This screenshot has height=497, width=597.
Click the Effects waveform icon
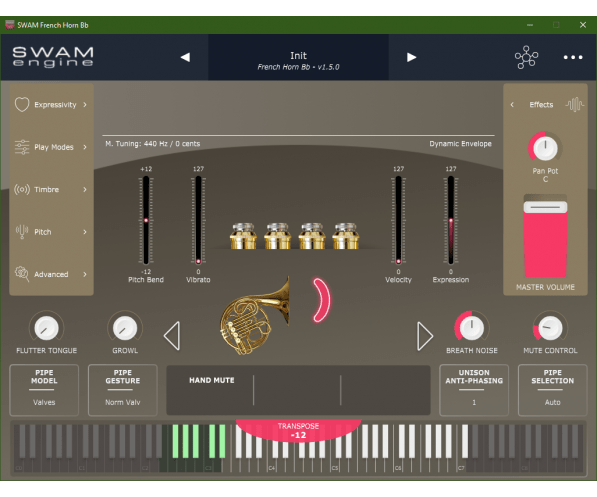[575, 104]
